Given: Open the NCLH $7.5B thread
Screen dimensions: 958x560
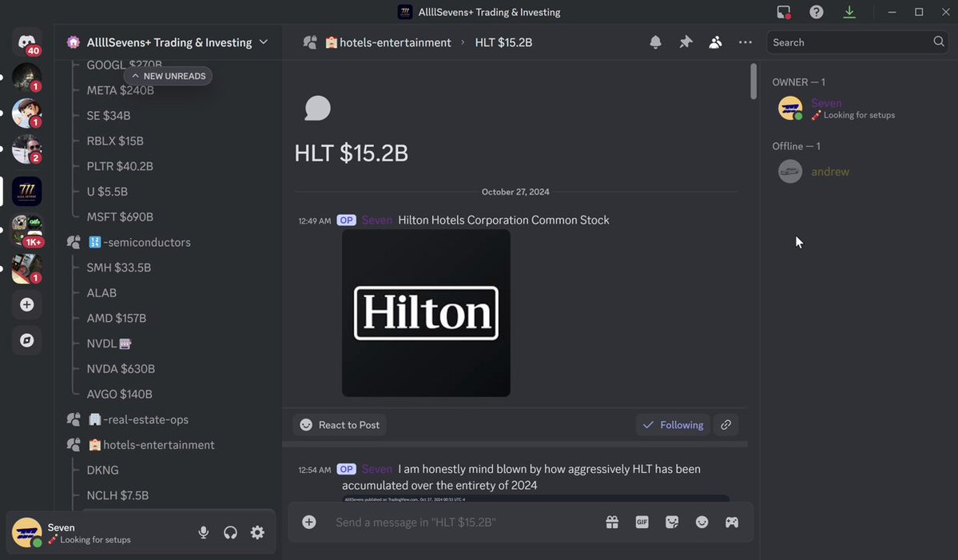Looking at the screenshot, I should click(117, 495).
